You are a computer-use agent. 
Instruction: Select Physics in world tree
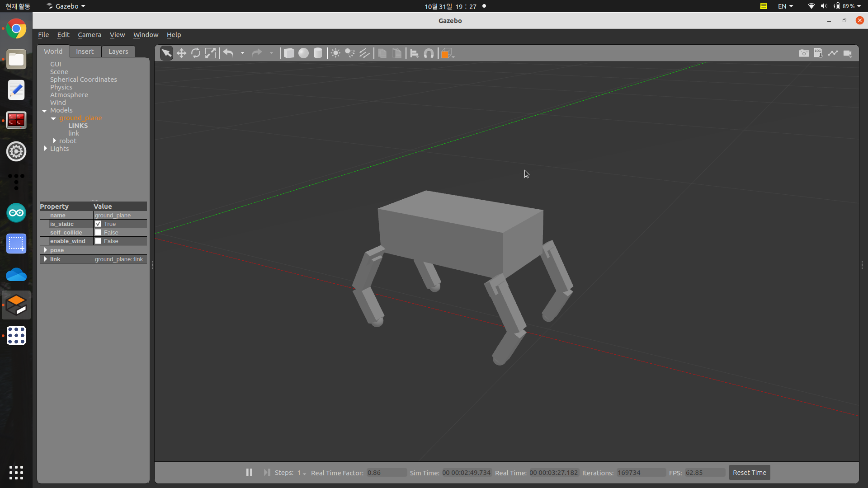click(x=61, y=87)
